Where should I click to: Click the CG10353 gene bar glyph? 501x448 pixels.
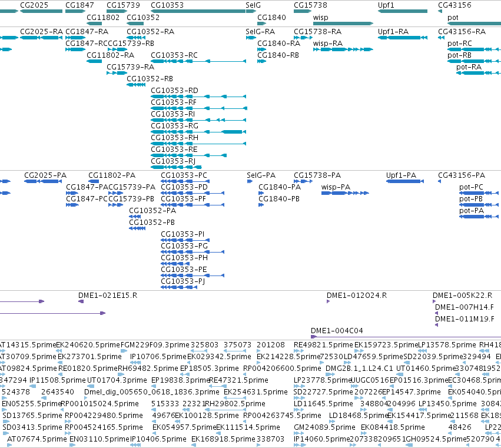click(x=198, y=11)
